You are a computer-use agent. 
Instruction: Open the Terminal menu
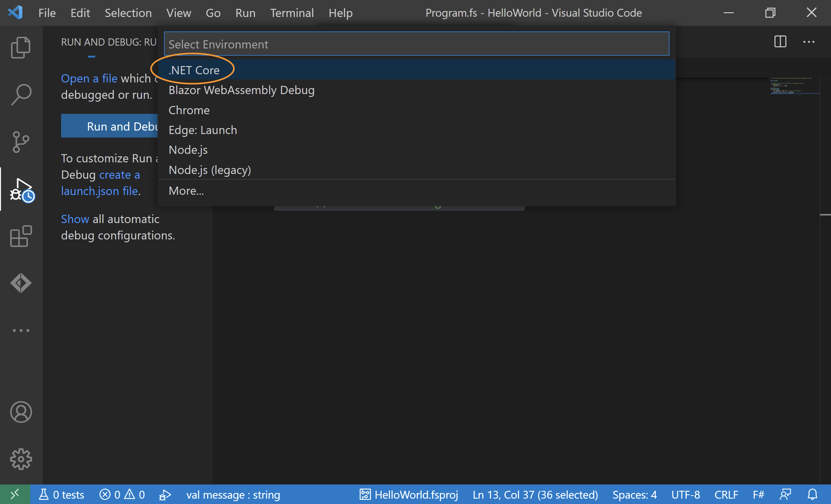click(292, 13)
